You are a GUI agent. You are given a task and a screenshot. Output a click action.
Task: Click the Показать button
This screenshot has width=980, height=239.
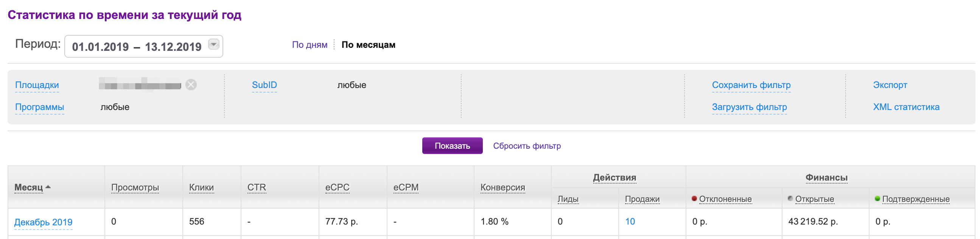point(452,146)
